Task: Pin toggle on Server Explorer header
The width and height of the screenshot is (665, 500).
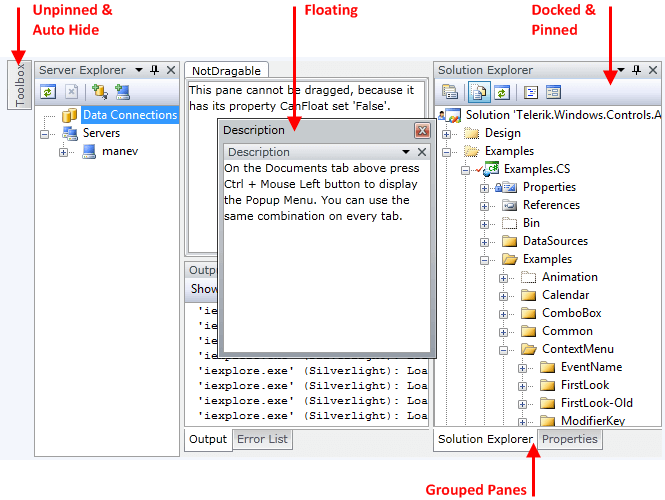Action: (154, 70)
